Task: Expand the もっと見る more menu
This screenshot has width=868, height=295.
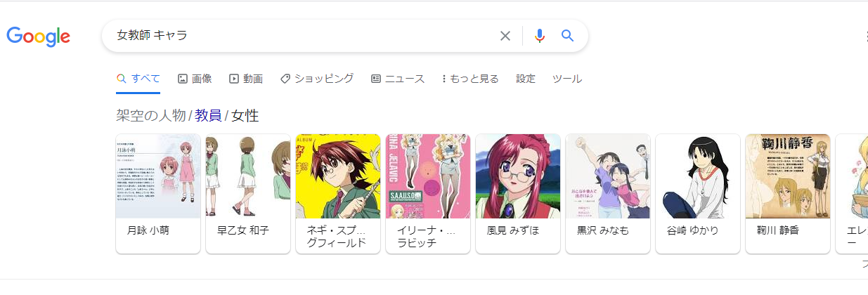Action: click(470, 79)
